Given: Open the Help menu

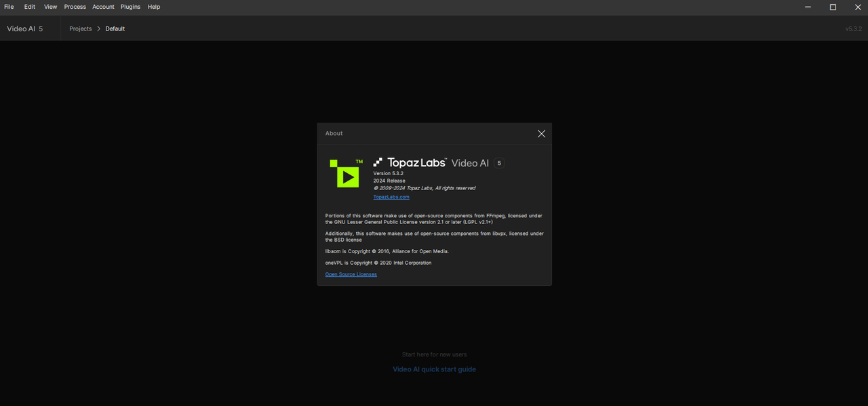Looking at the screenshot, I should tap(154, 7).
